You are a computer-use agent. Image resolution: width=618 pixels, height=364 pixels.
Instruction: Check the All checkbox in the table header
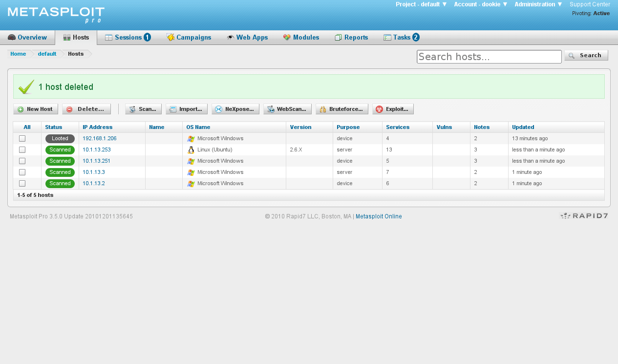click(27, 127)
